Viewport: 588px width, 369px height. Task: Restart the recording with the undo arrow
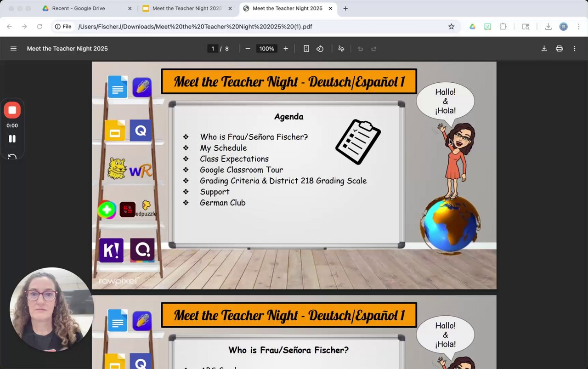[12, 157]
